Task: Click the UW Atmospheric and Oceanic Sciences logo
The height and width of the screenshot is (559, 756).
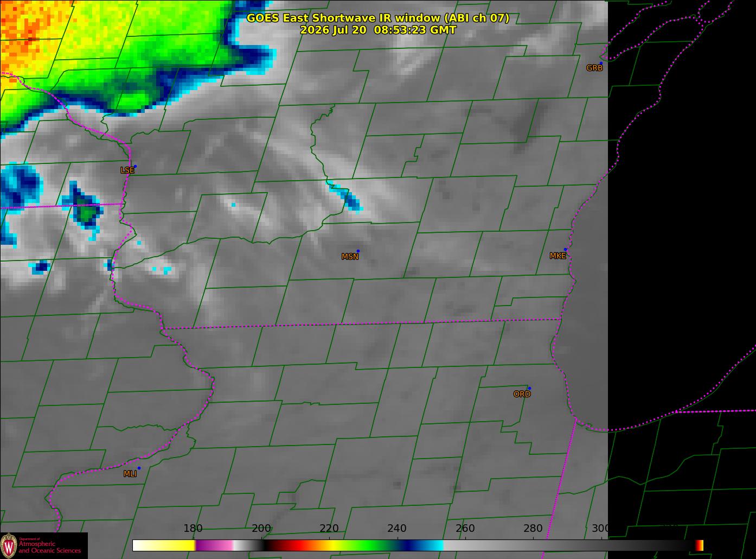Action: pyautogui.click(x=43, y=545)
